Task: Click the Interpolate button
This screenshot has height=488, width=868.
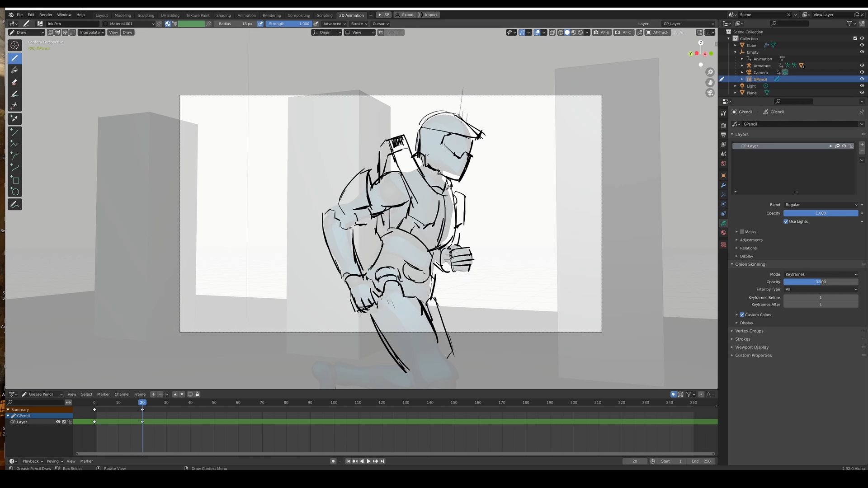Action: click(91, 33)
